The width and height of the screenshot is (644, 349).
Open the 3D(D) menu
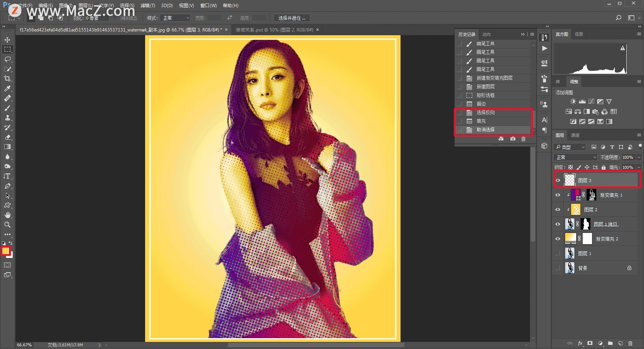point(167,6)
